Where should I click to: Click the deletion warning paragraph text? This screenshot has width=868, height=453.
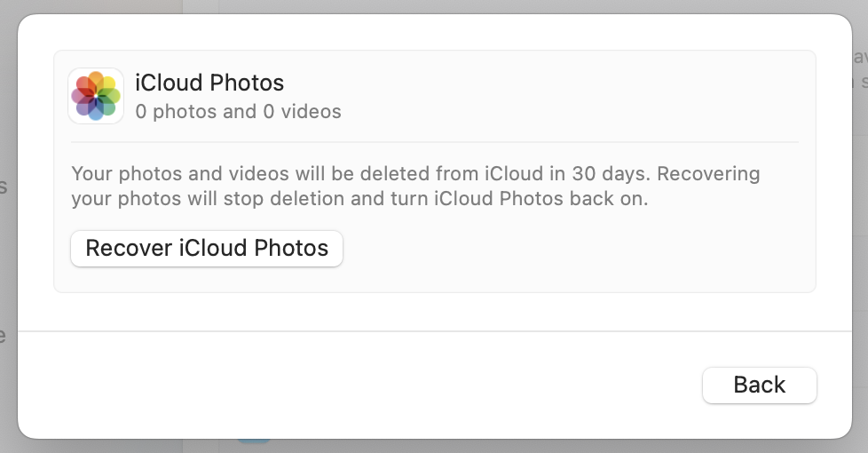pos(415,186)
